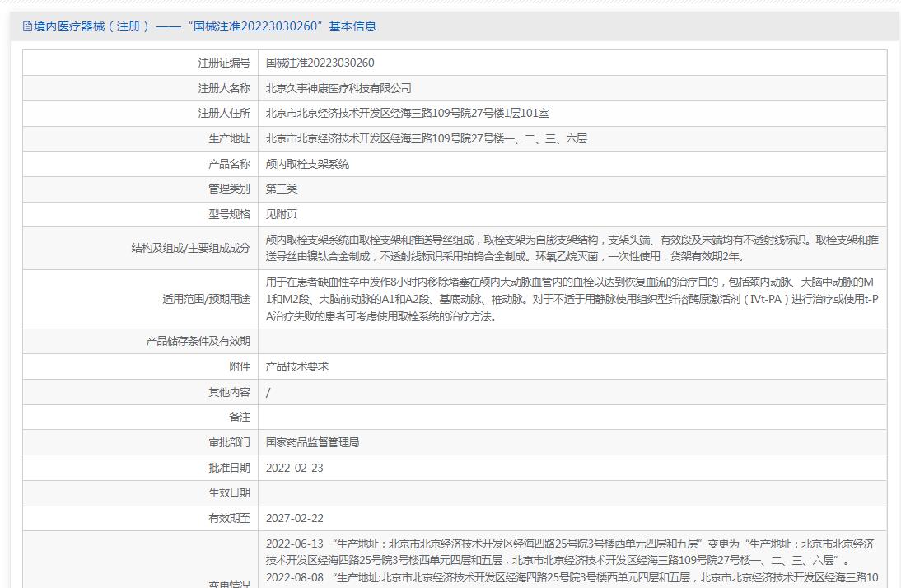901x588 pixels.
Task: Click the 生产地址 row label
Action: (229, 139)
